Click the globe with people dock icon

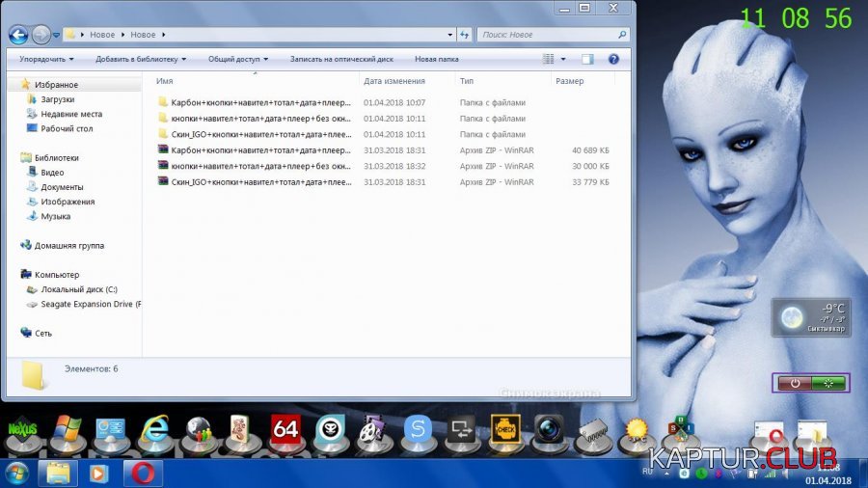198,430
